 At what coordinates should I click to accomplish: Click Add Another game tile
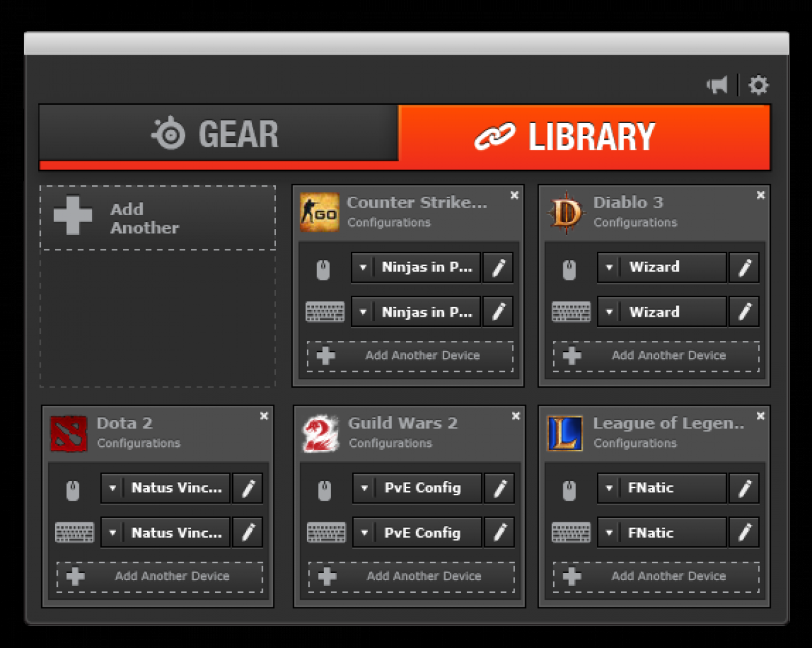pos(158,218)
